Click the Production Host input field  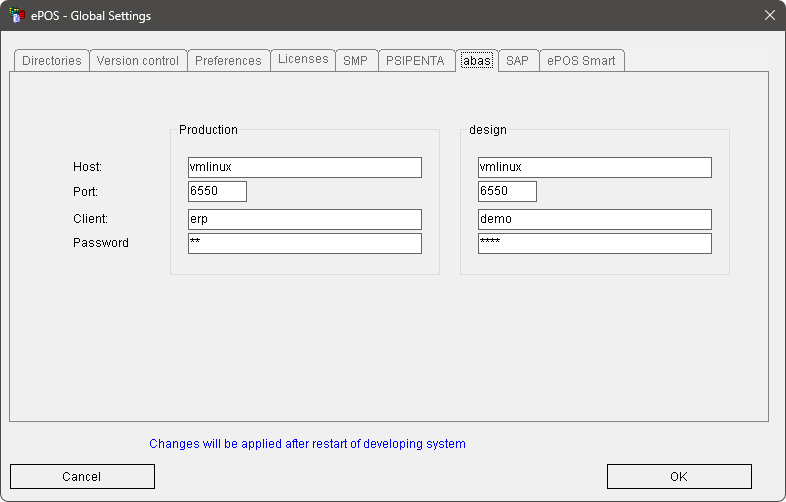pos(304,167)
